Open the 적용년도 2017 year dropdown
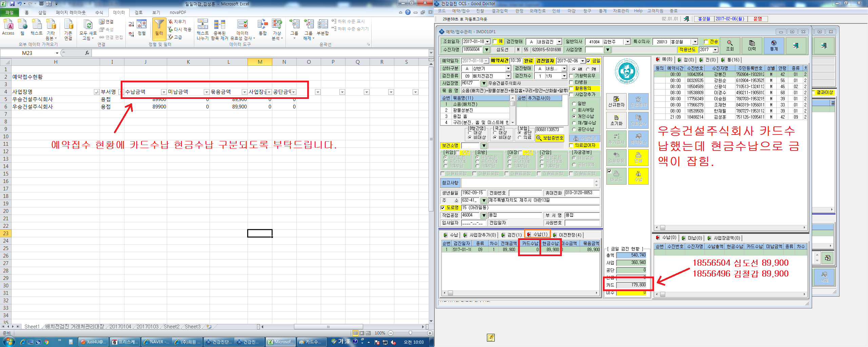The image size is (868, 347). (x=715, y=49)
